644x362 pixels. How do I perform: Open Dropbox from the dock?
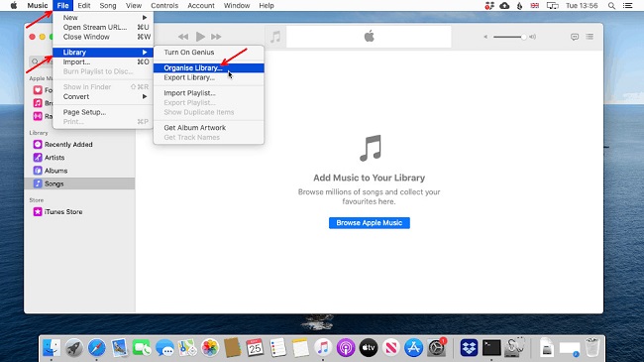[x=469, y=348]
